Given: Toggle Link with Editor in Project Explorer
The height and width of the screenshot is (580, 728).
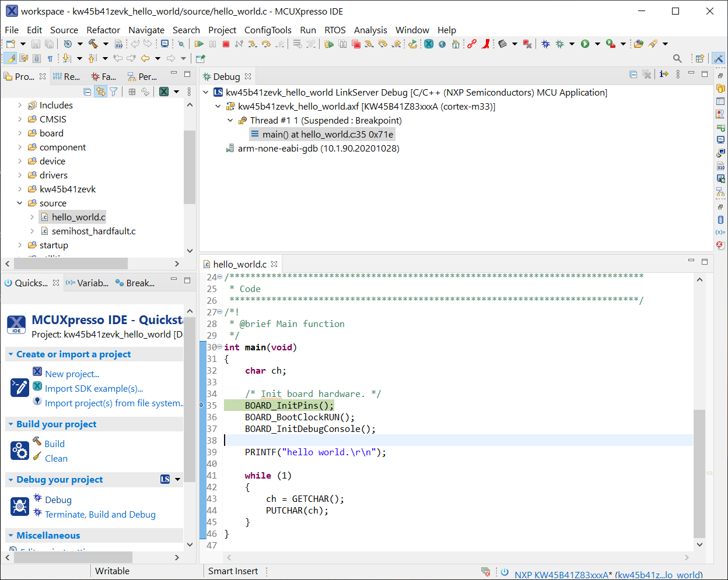Looking at the screenshot, I should [x=100, y=92].
